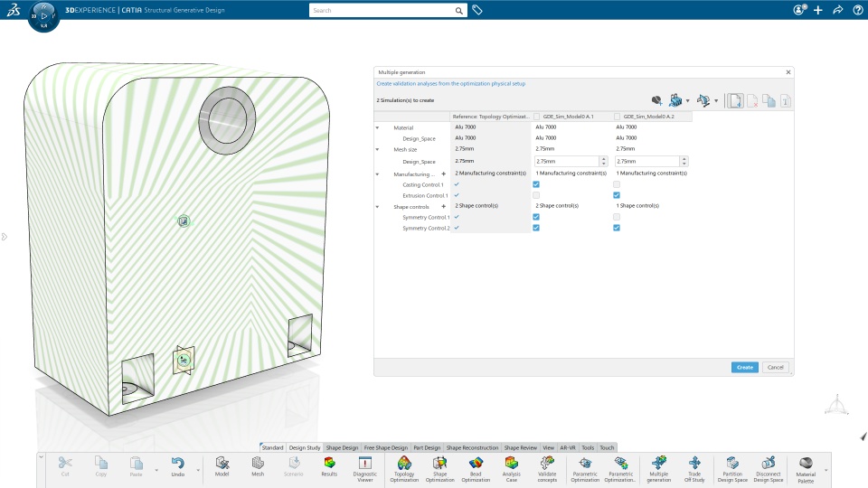Check Casting Control 1 for GDE_Sim_Model0 A.2
This screenshot has width=868, height=488.
pyautogui.click(x=617, y=184)
